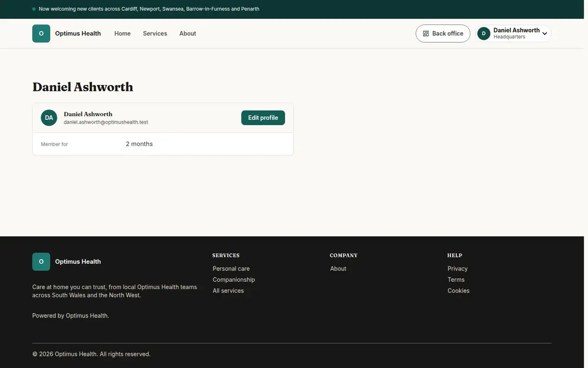The height and width of the screenshot is (368, 588).
Task: Click the Daniel Ashworth name on profile card
Action: (88, 114)
